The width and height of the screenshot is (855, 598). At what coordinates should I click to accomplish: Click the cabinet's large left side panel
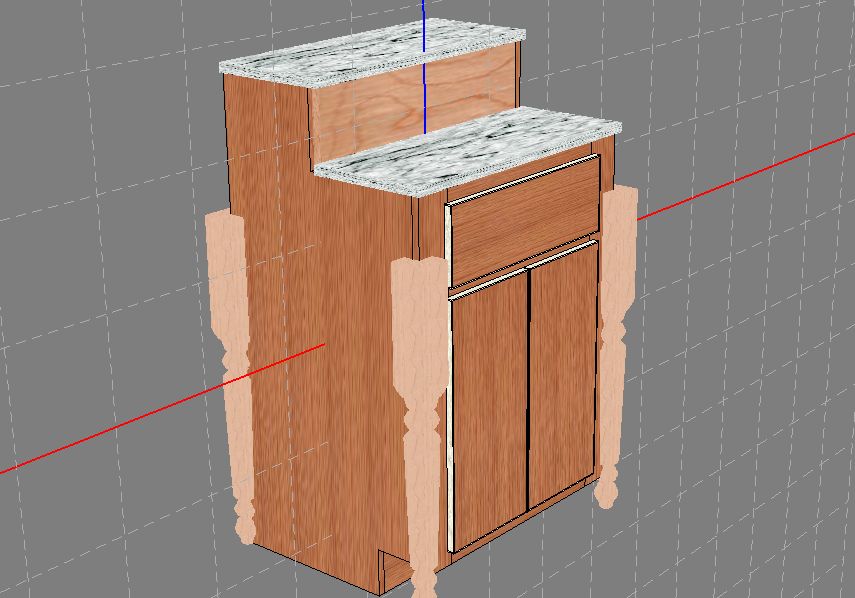pos(320,350)
